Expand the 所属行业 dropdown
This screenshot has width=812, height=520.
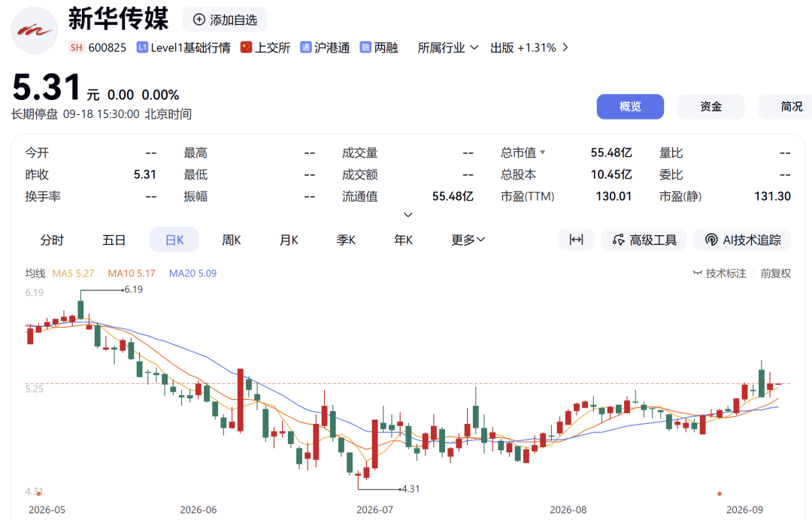pos(448,47)
